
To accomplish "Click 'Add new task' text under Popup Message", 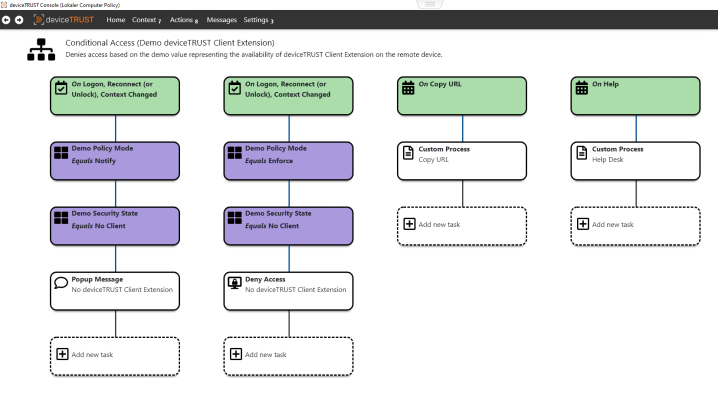I will [92, 355].
